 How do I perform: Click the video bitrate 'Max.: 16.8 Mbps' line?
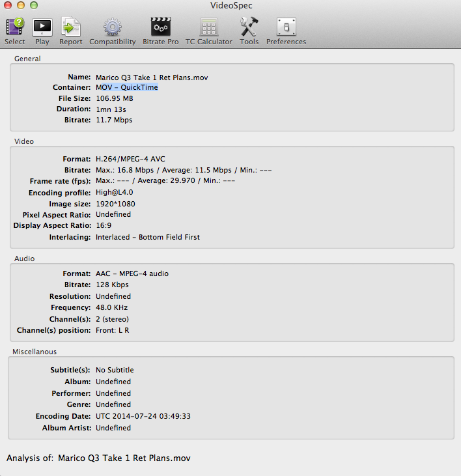[184, 170]
